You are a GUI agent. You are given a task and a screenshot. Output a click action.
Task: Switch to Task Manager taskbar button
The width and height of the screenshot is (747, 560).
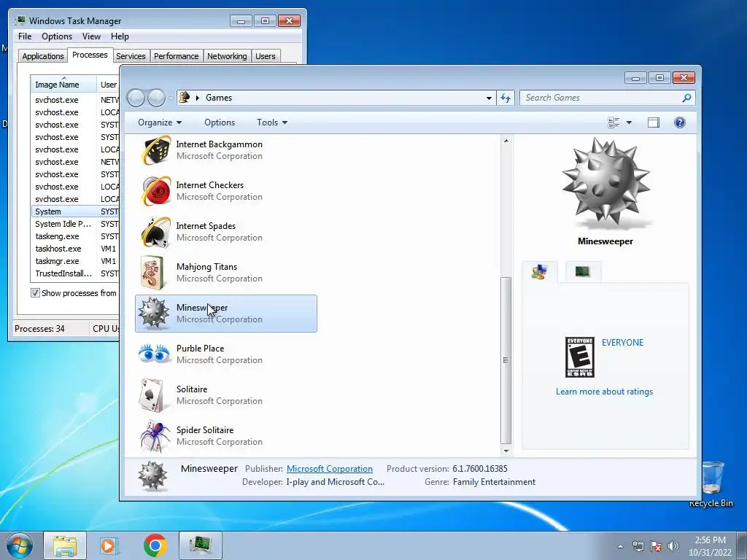(200, 545)
